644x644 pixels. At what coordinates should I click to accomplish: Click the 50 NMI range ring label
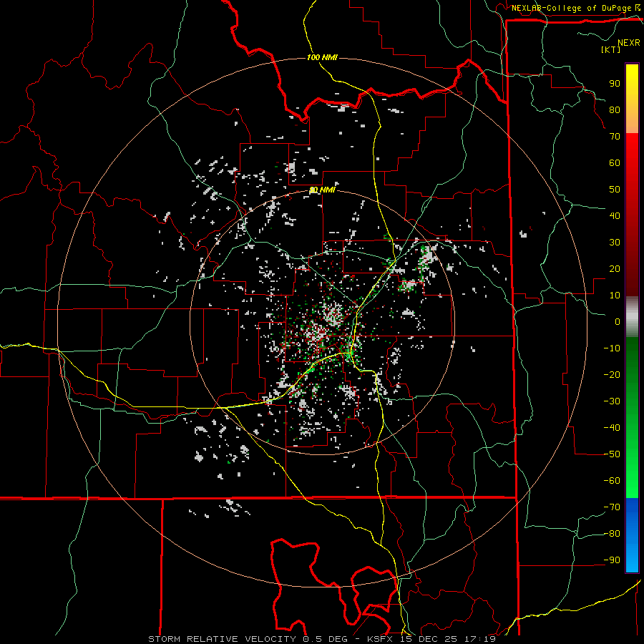322,190
